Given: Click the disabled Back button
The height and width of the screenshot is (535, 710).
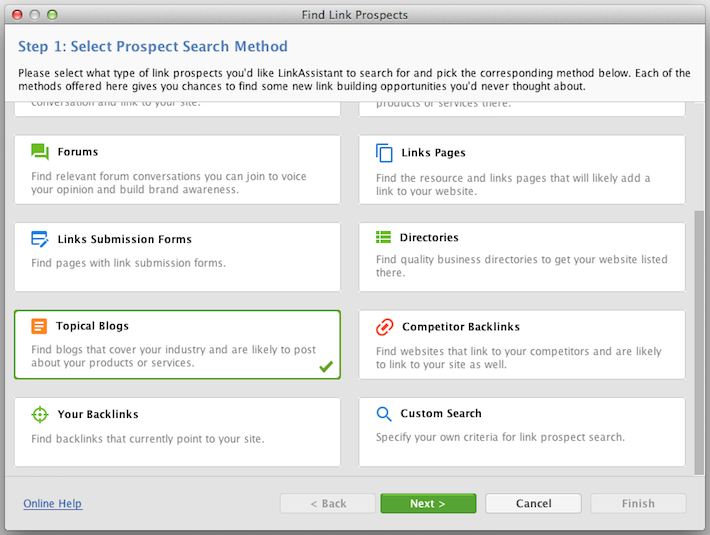Looking at the screenshot, I should click(328, 503).
